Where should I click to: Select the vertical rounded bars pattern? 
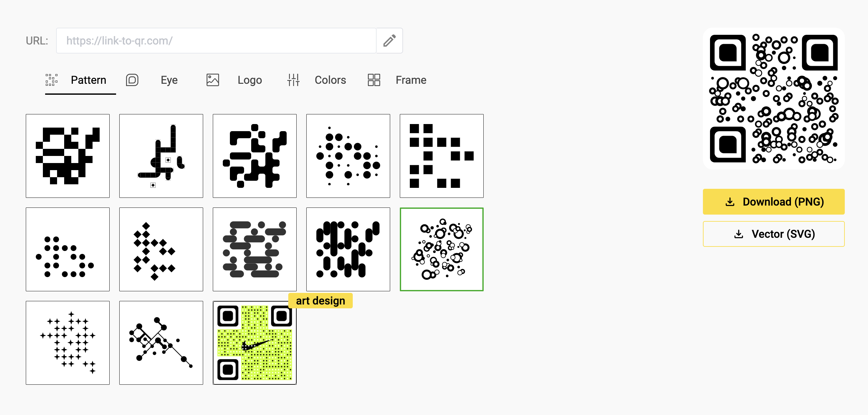[348, 249]
